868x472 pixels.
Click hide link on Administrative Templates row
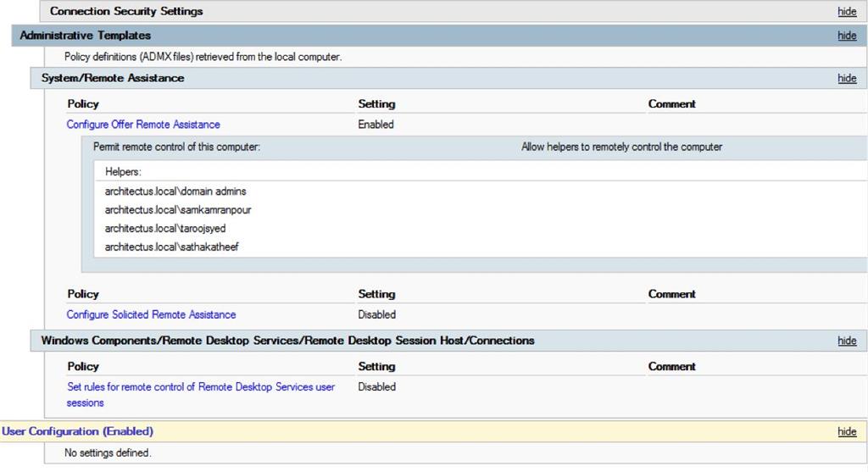click(846, 36)
